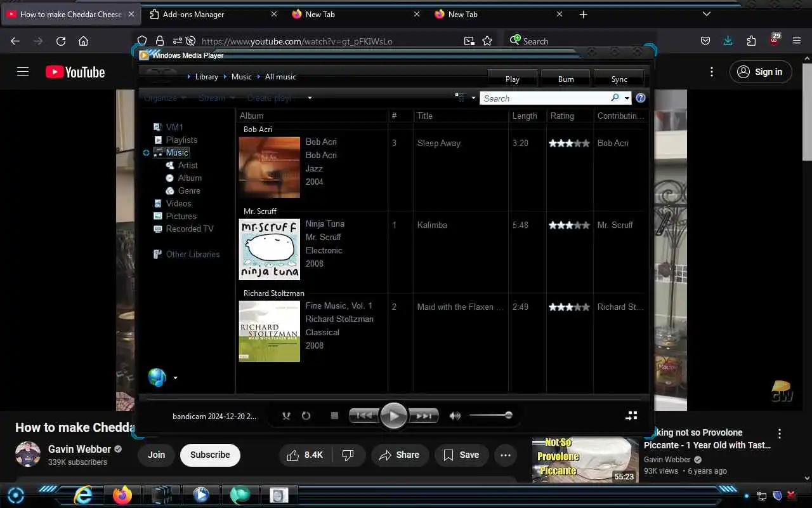Collapse the Music tree node
812x508 pixels.
(147, 152)
